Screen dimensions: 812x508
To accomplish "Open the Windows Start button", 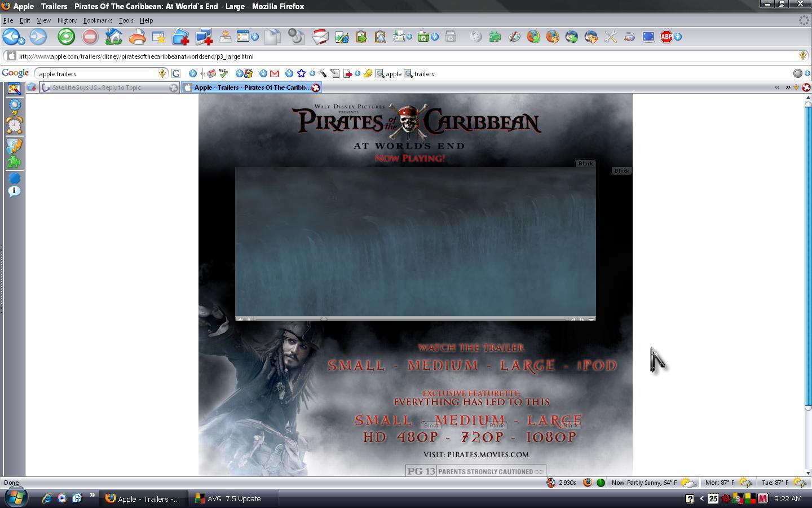I will pos(15,498).
